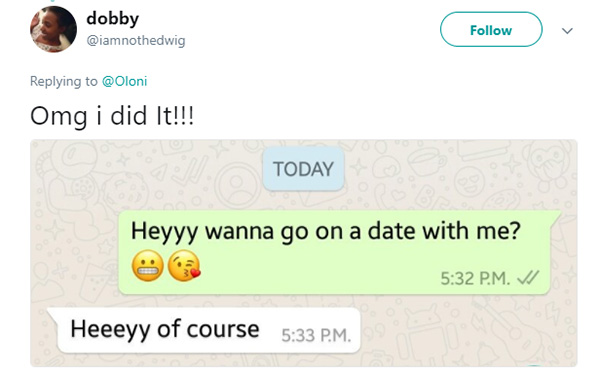Click the 'Replying to' label
This screenshot has width=600, height=373.
tap(64, 81)
